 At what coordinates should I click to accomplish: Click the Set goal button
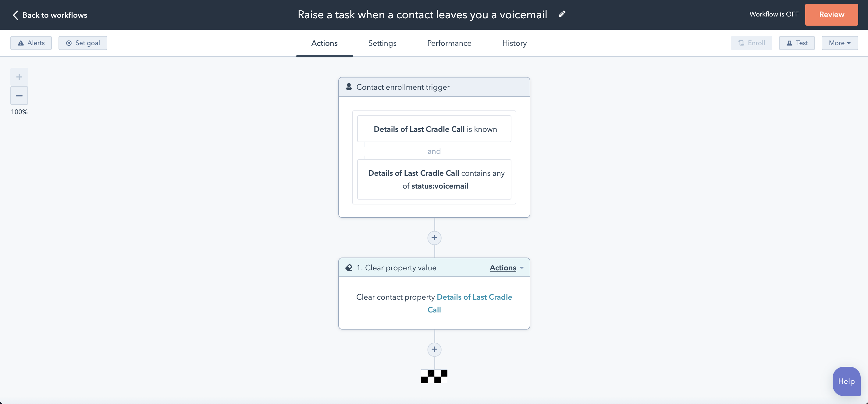83,43
